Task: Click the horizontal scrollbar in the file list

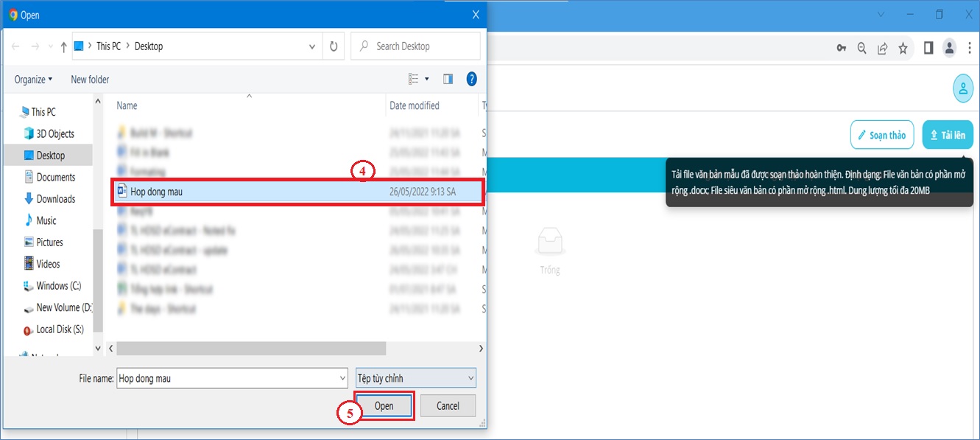Action: (250, 348)
